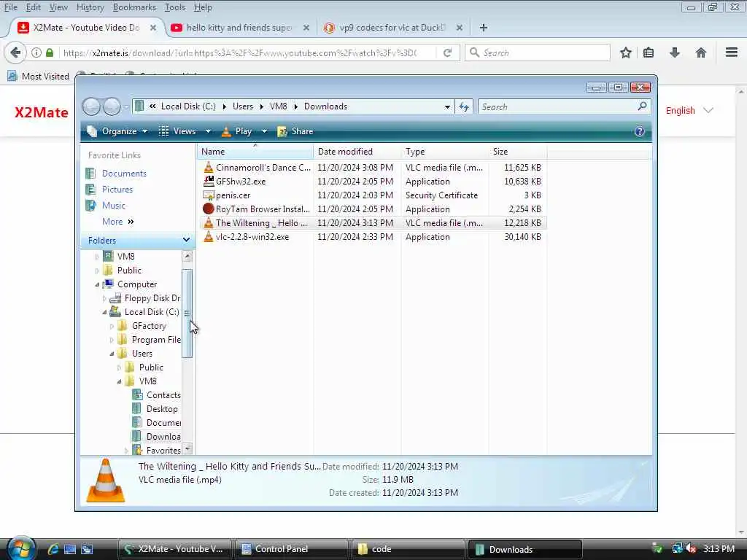The height and width of the screenshot is (560, 747).
Task: Click X2Mate logo link
Action: (x=42, y=112)
